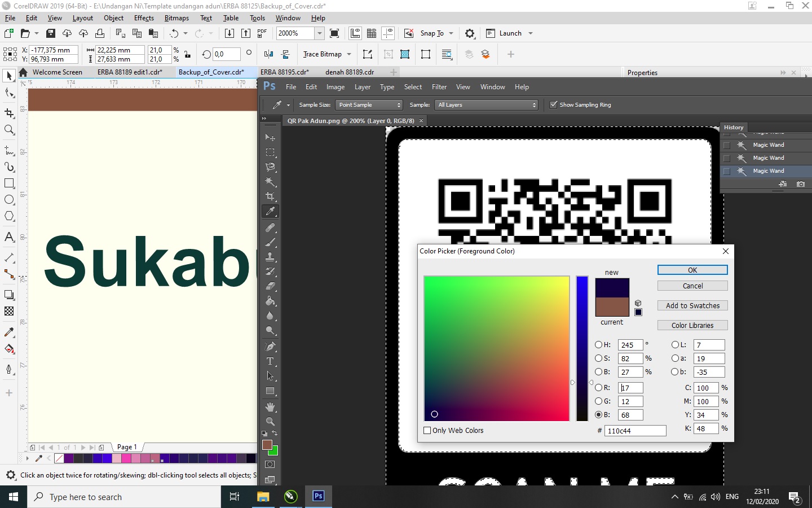Select the H hue radio button
This screenshot has width=812, height=508.
[x=599, y=345]
